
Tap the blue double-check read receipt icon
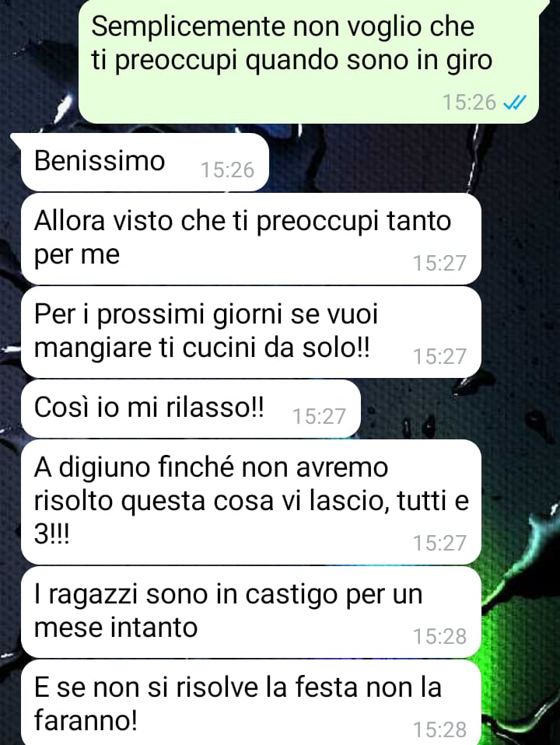[x=514, y=102]
